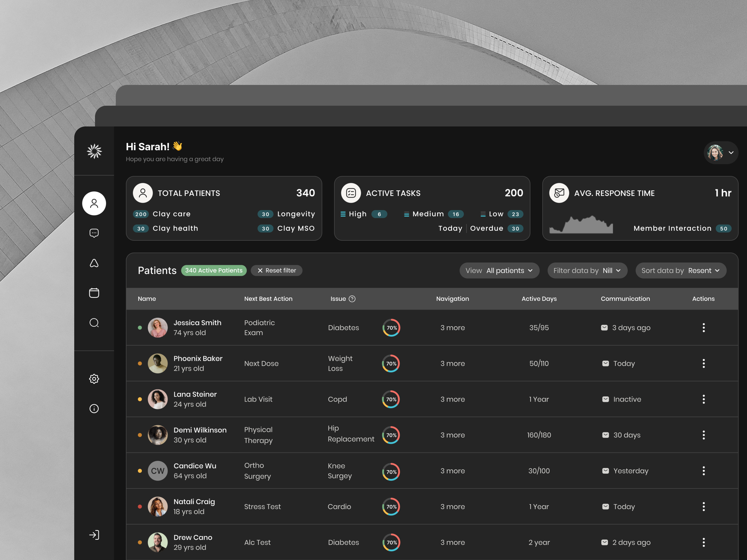The height and width of the screenshot is (560, 747).
Task: Click Drew Cano's profile photo thumbnail
Action: [157, 542]
